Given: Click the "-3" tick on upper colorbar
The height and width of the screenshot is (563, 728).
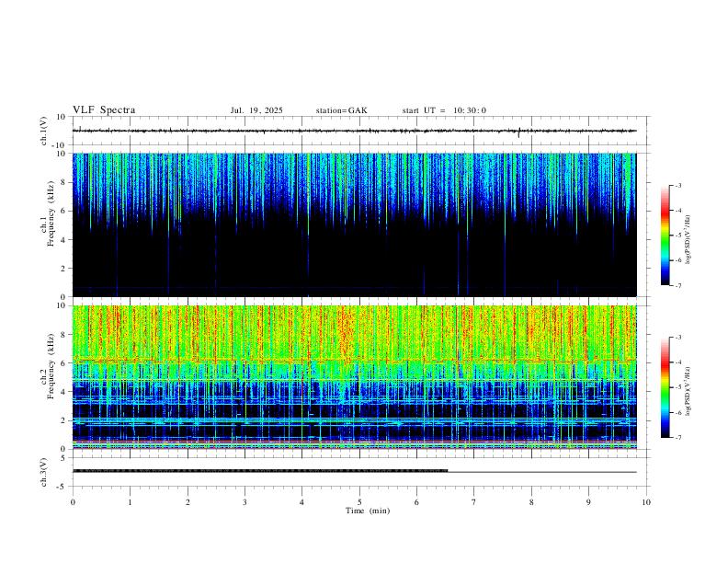Looking at the screenshot, I should tap(677, 185).
